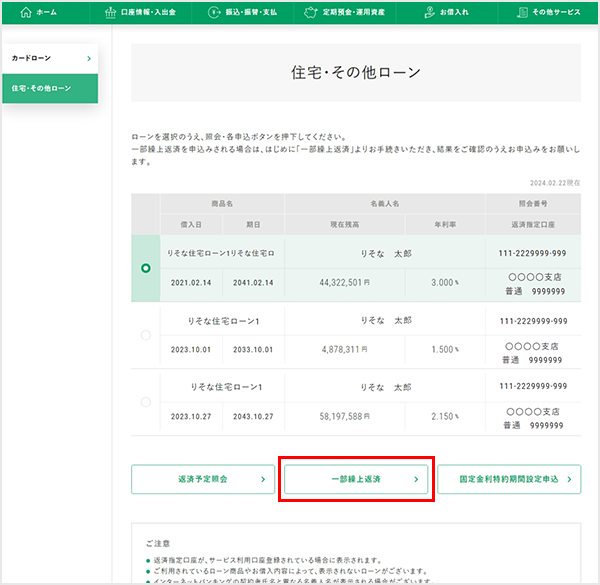Click the 照会番号 column header
Screen dimensions: 600x585
(533, 204)
